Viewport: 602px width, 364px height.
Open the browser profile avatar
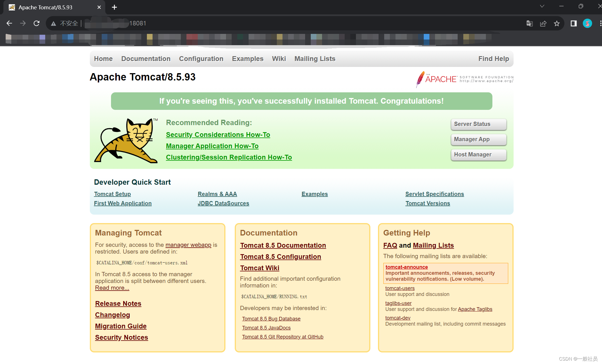click(x=587, y=23)
